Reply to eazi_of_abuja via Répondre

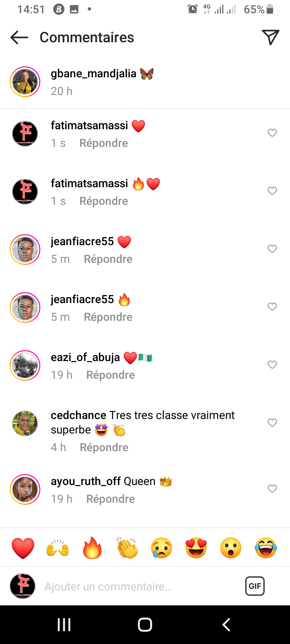pyautogui.click(x=110, y=375)
